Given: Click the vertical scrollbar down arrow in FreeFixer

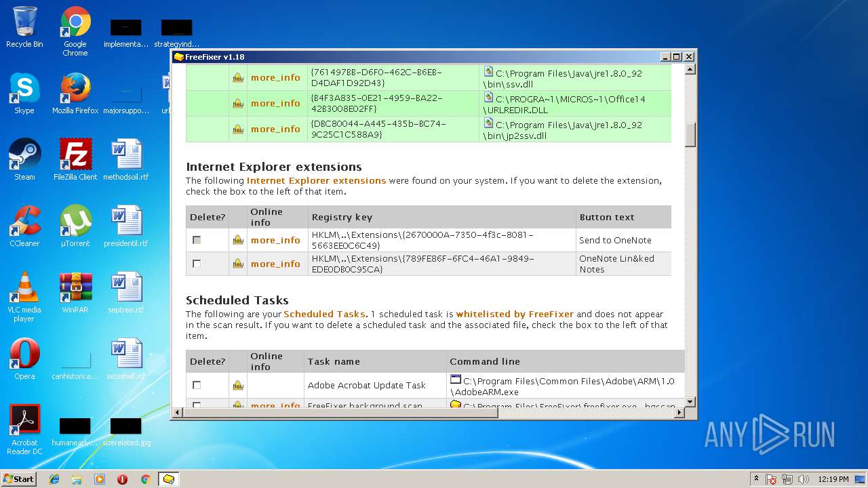Looking at the screenshot, I should (690, 402).
